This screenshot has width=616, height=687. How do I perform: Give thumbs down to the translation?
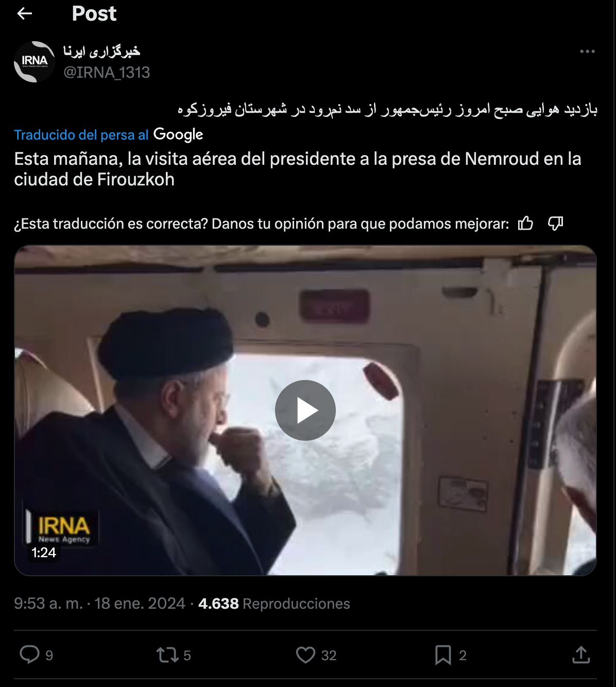coord(555,224)
